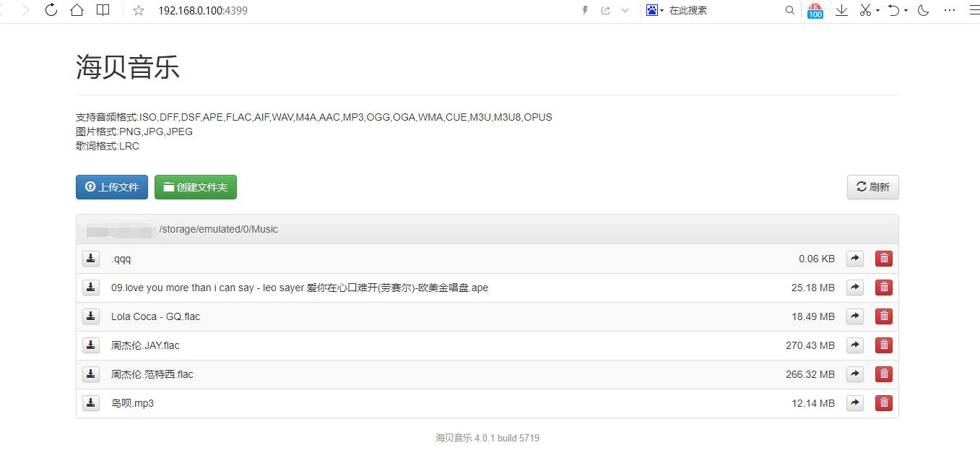
Task: Take a screenshot with the scissors icon
Action: click(864, 11)
